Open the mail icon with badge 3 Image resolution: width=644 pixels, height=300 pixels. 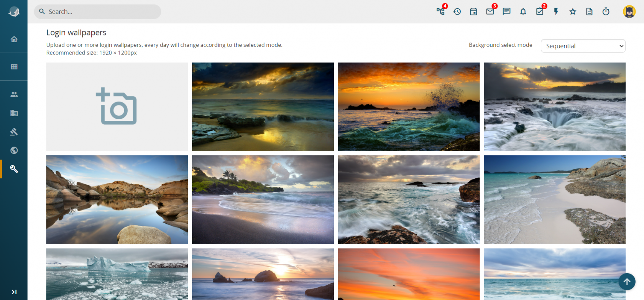pos(490,11)
